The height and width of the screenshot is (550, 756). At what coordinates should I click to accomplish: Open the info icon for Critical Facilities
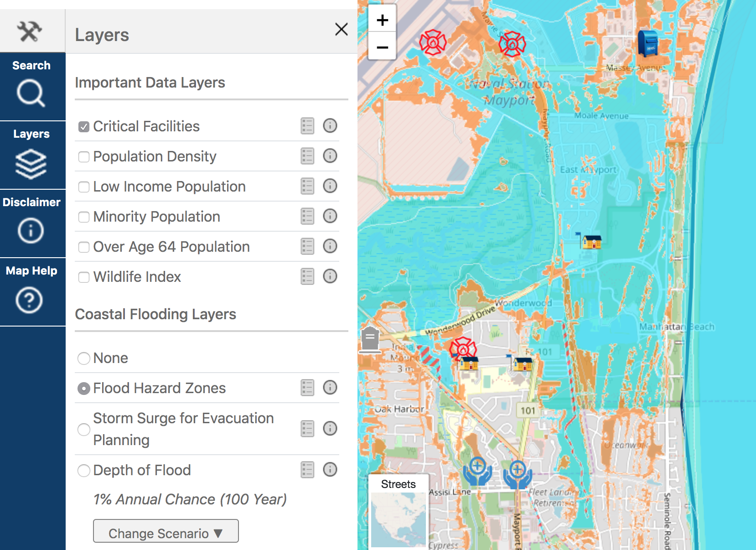330,126
